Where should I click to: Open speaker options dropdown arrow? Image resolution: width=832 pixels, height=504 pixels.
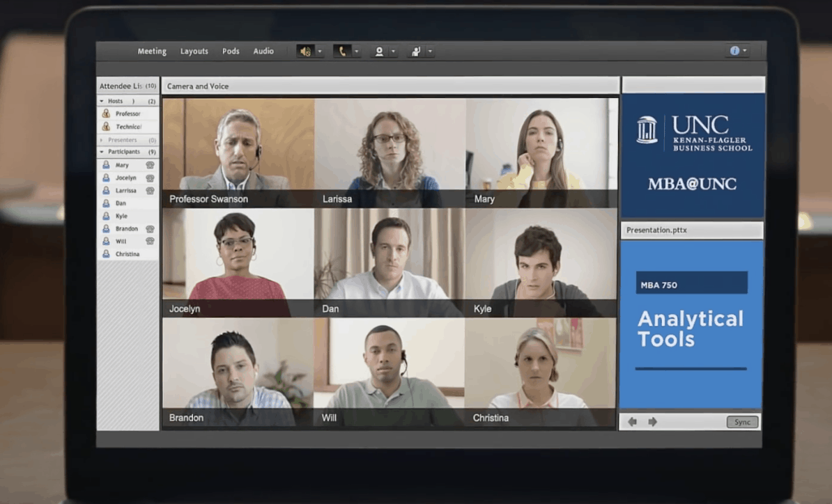tap(319, 52)
